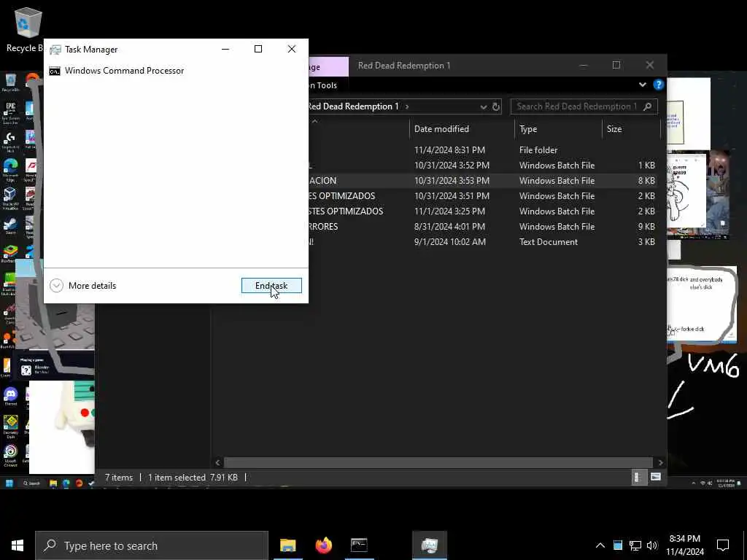Image resolution: width=747 pixels, height=560 pixels.
Task: Click Windows Command Processor cmd icon
Action: 55,71
